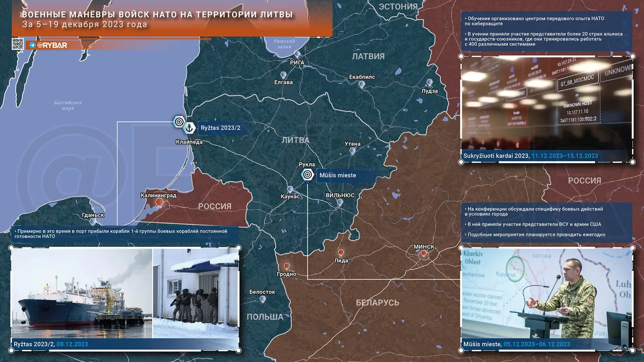644x362 pixels.
Task: Click the diamond marker above Белосток
Action: [x=263, y=299]
